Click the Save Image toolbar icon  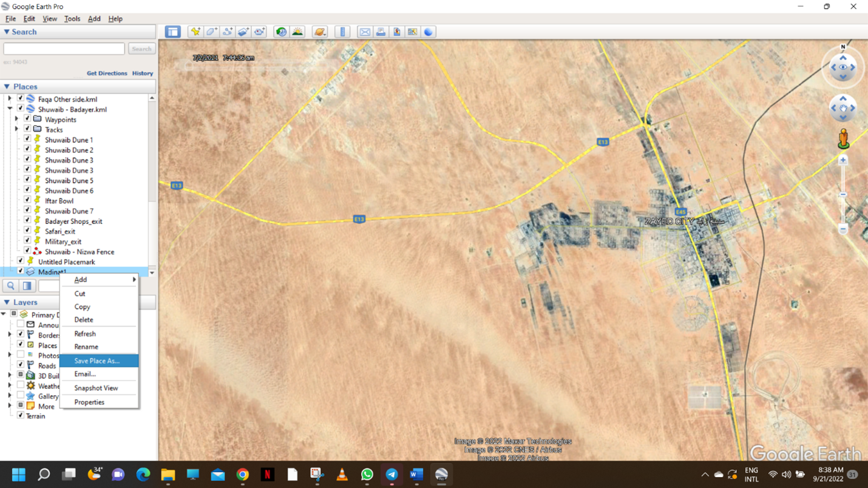397,32
